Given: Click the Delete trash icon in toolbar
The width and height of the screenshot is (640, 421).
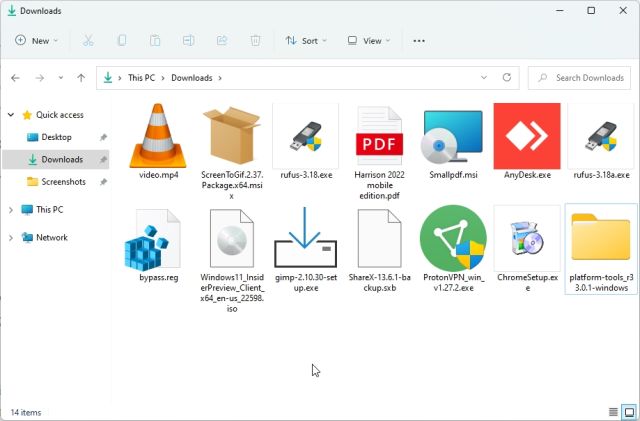Looking at the screenshot, I should 255,41.
